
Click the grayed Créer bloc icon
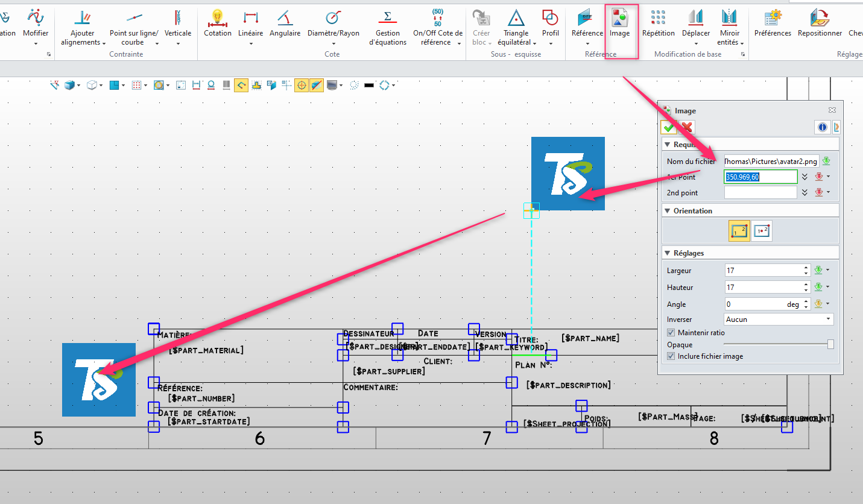click(x=481, y=17)
